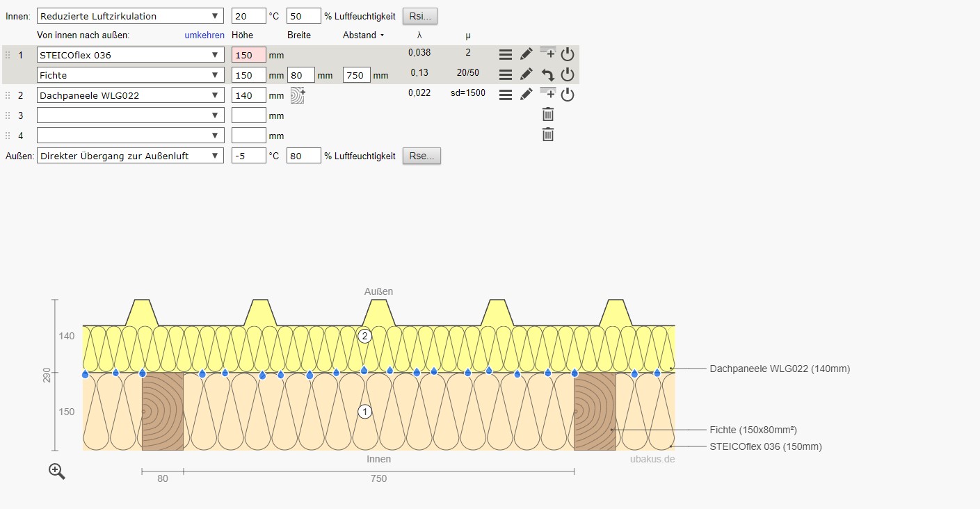
Task: Open the empty material dropdown for layer 3
Action: point(130,115)
